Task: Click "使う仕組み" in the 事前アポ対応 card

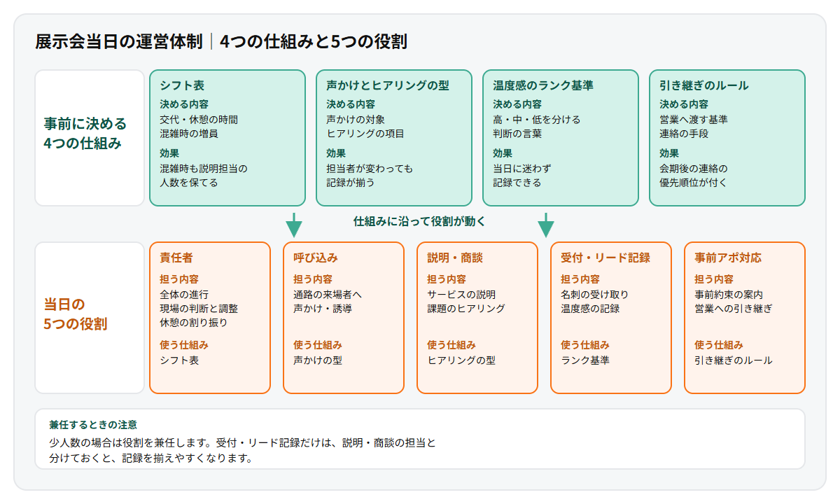Action: [x=719, y=345]
